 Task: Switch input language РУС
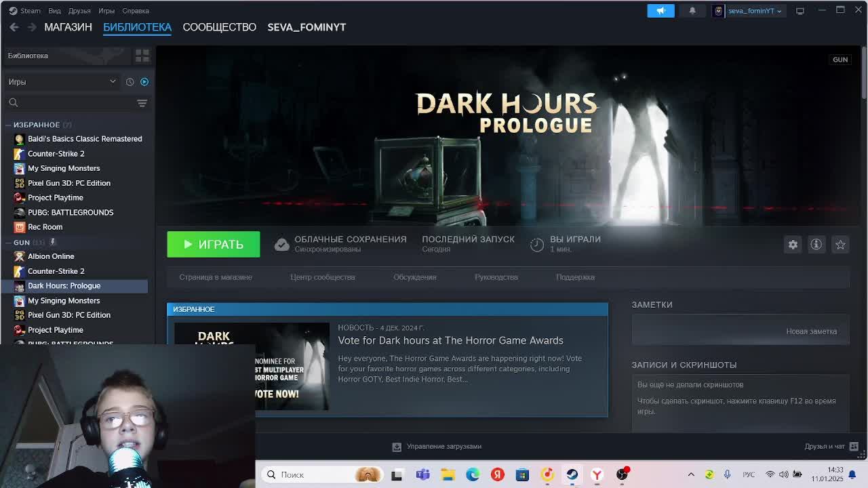coord(749,474)
